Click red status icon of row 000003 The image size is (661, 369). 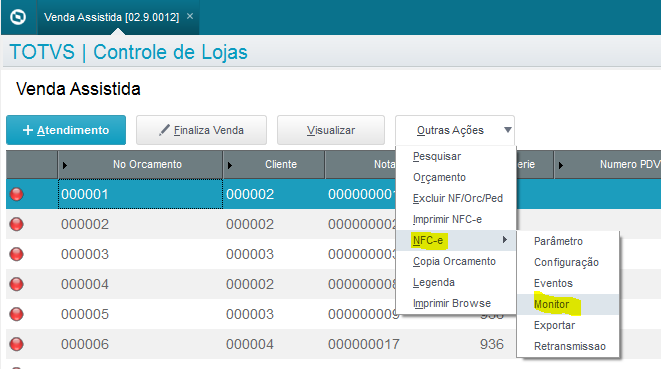pyautogui.click(x=16, y=254)
